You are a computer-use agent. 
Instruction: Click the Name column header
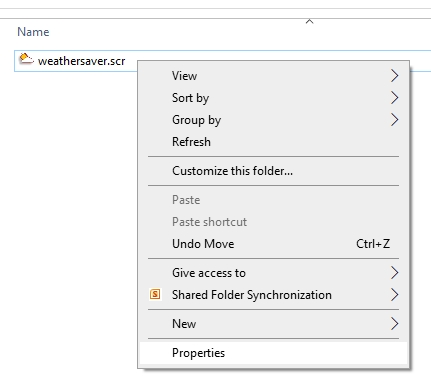coord(33,32)
